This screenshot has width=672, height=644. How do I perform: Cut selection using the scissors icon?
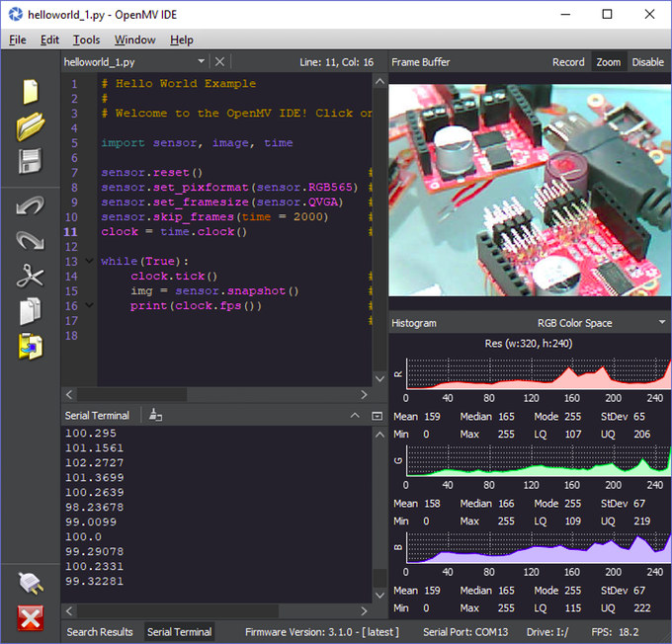pos(31,276)
